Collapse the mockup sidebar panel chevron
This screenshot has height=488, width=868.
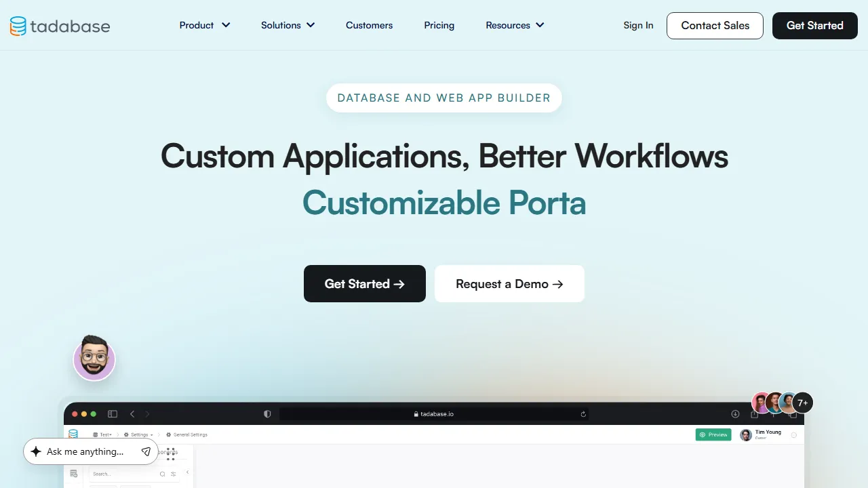(x=187, y=472)
